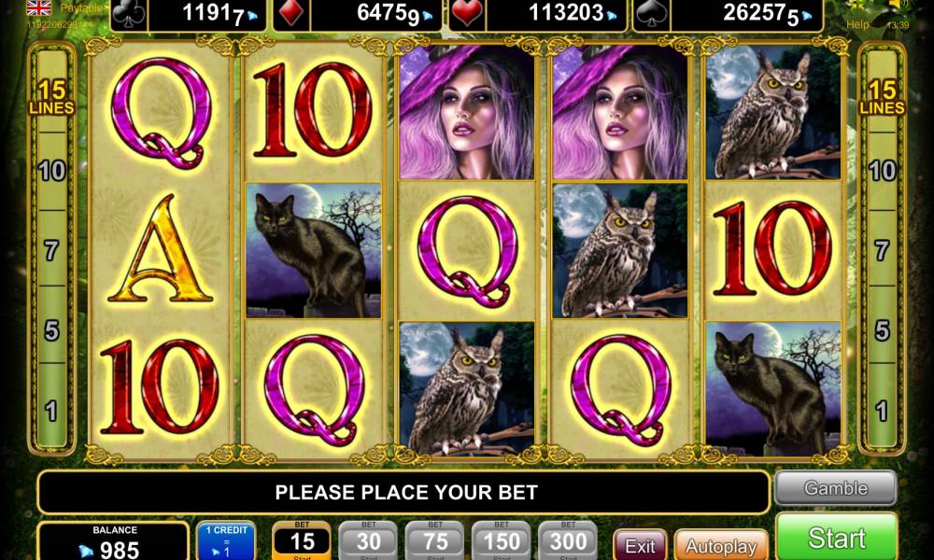Select the hearts jackpot icon
The height and width of the screenshot is (560, 934).
467,14
